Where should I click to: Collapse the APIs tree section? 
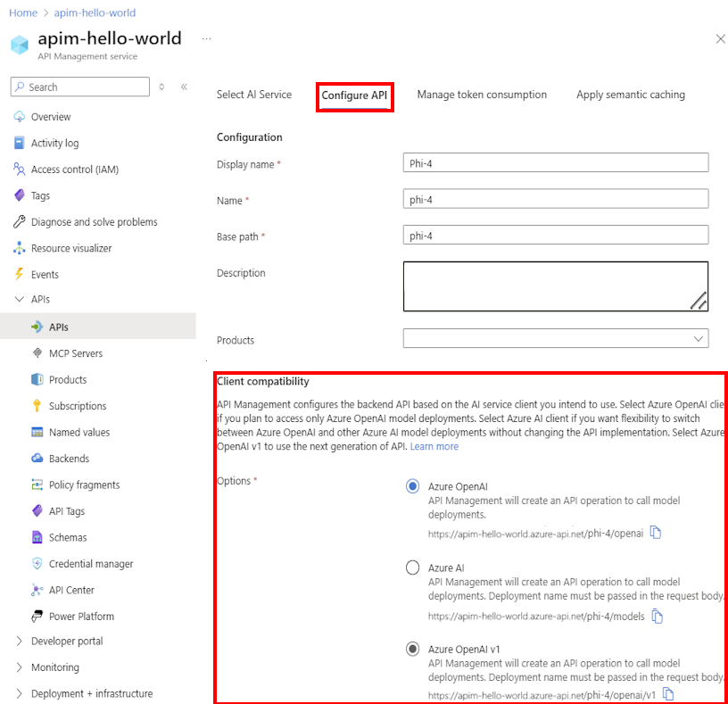[18, 299]
